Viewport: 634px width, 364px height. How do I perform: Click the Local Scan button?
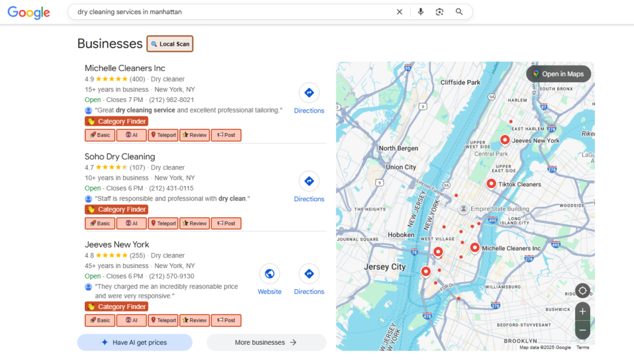[170, 44]
